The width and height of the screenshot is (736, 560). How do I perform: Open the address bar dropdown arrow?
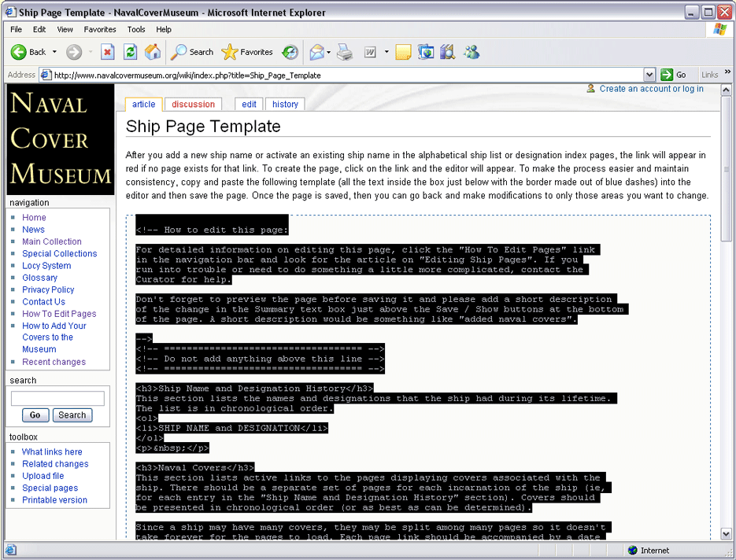click(x=649, y=75)
